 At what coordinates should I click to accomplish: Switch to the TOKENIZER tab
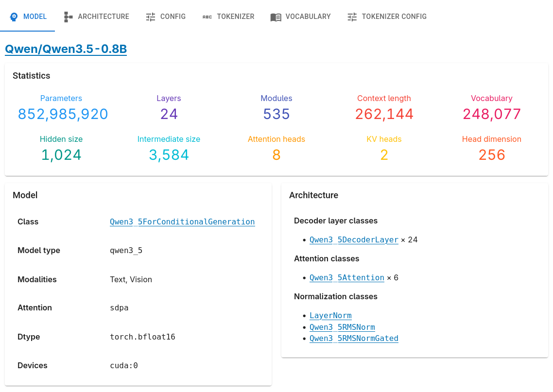tap(228, 16)
